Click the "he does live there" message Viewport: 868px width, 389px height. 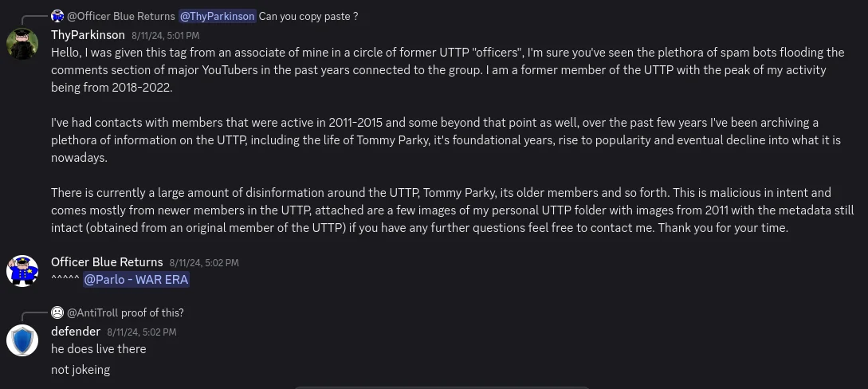pos(99,349)
